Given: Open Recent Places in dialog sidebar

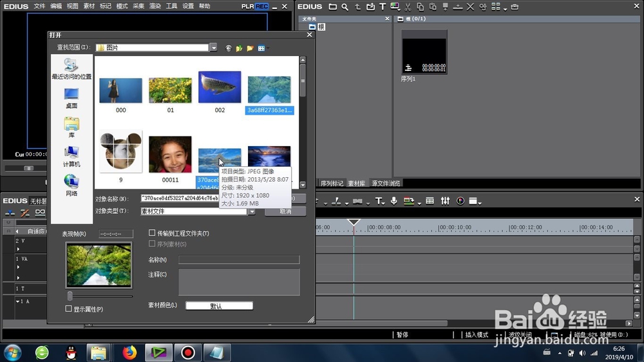Looking at the screenshot, I should (71, 69).
